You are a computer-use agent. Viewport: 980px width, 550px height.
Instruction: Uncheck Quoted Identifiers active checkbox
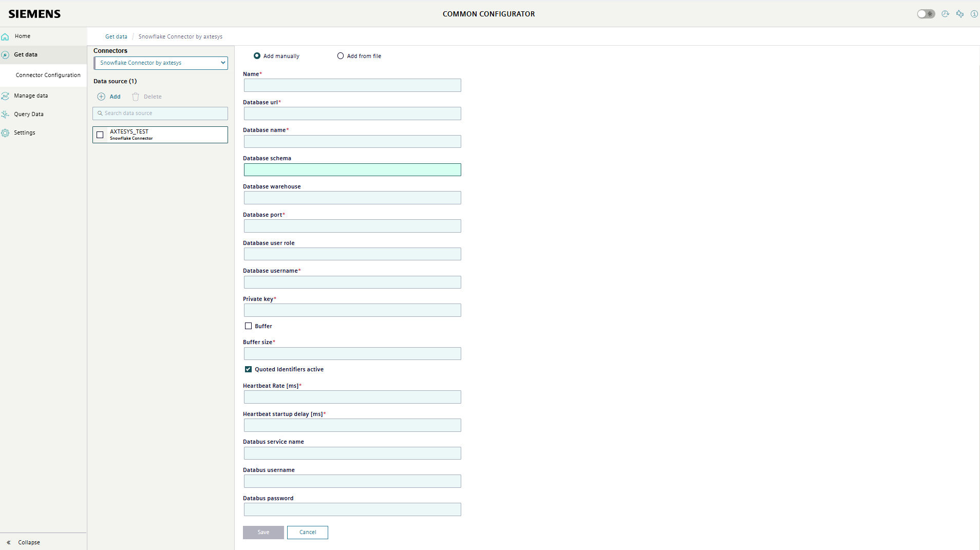point(249,369)
